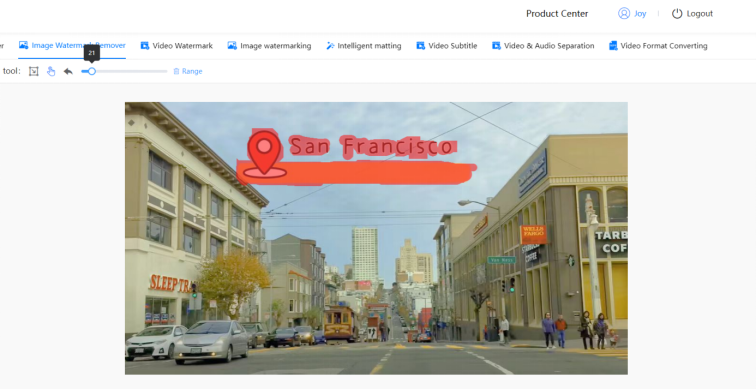Viewport: 756px width, 389px height.
Task: Click the Image watermarking tab icon
Action: click(232, 45)
